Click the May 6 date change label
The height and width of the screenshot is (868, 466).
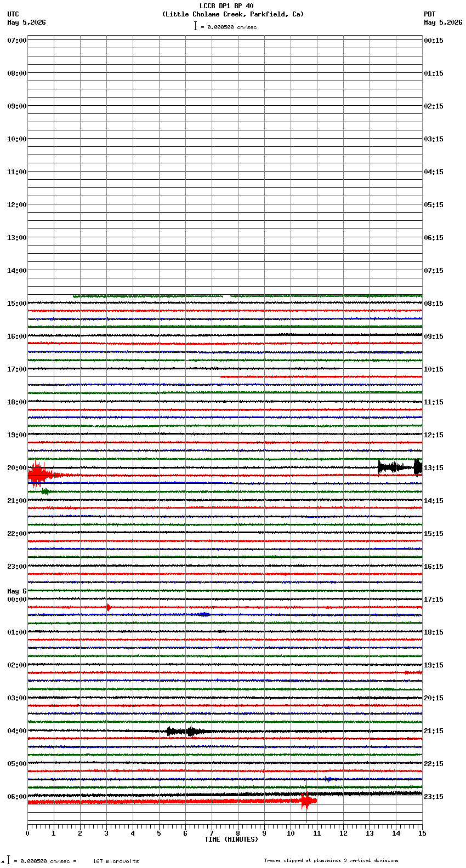[17, 591]
